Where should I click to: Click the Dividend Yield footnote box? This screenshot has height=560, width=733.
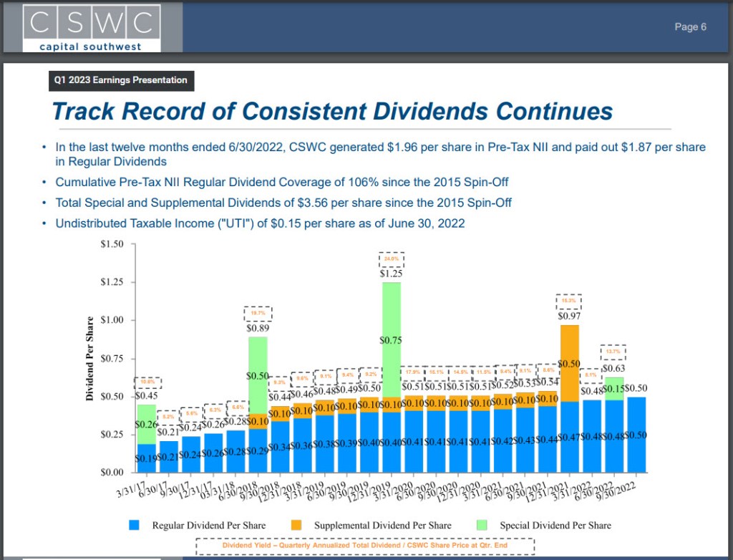click(365, 546)
